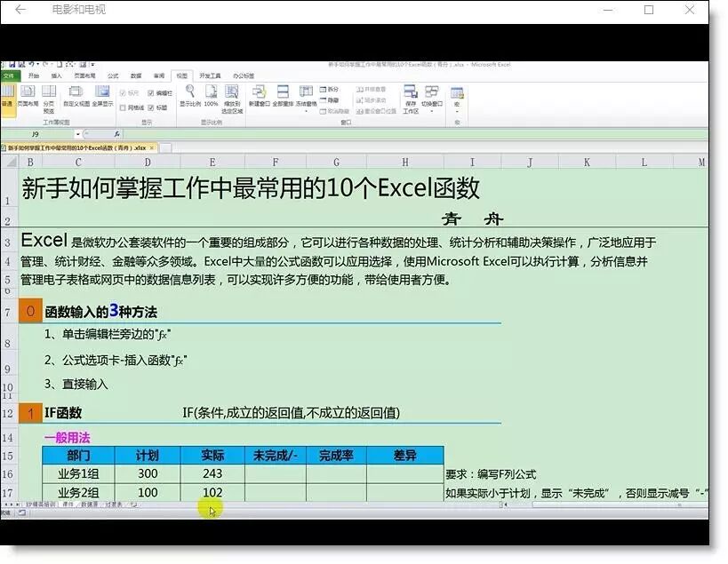728x564 pixels.
Task: Click title cell 新手如何掌握工作中最常用的10个Excel函数
Action: 251,187
